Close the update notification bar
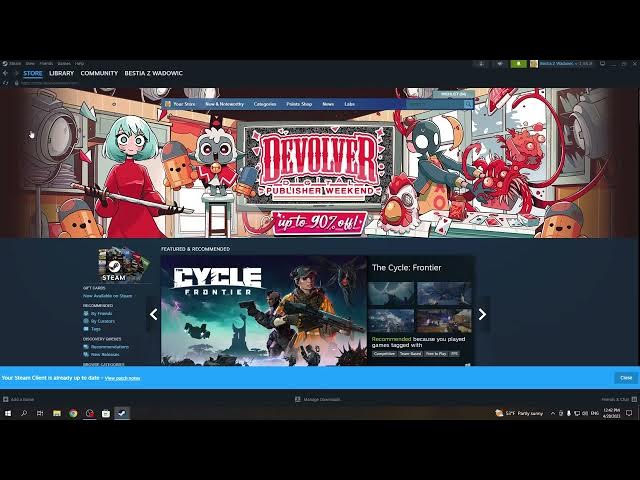Image resolution: width=640 pixels, height=480 pixels. (x=626, y=378)
